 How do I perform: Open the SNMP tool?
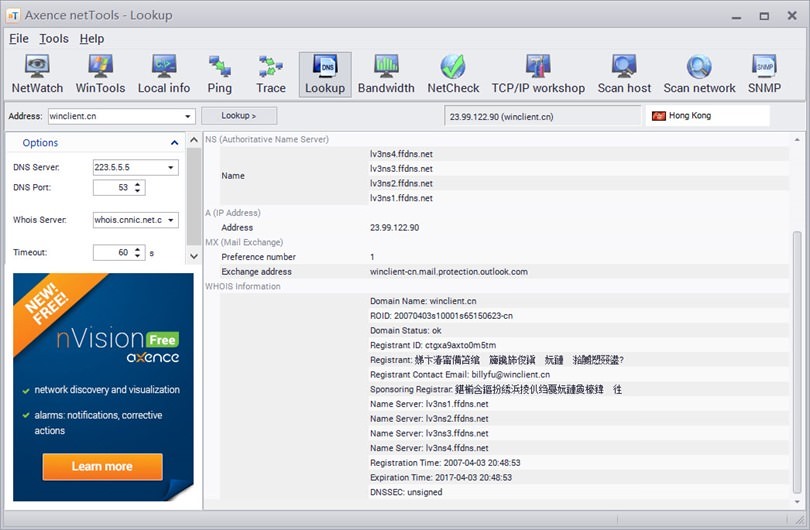(764, 75)
